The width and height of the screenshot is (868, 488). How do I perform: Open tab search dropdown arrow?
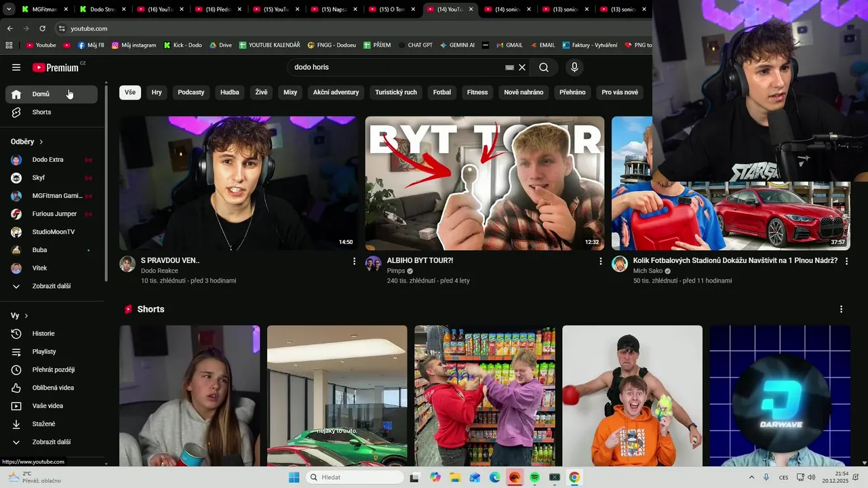pyautogui.click(x=9, y=9)
